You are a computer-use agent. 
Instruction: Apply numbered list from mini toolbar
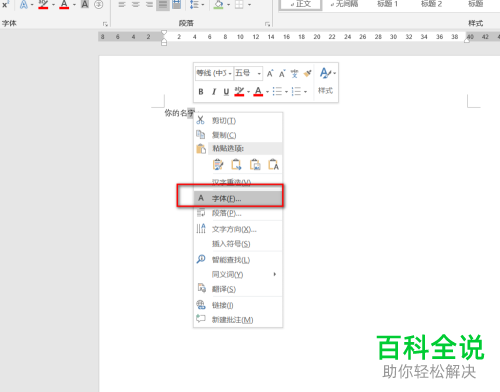296,91
